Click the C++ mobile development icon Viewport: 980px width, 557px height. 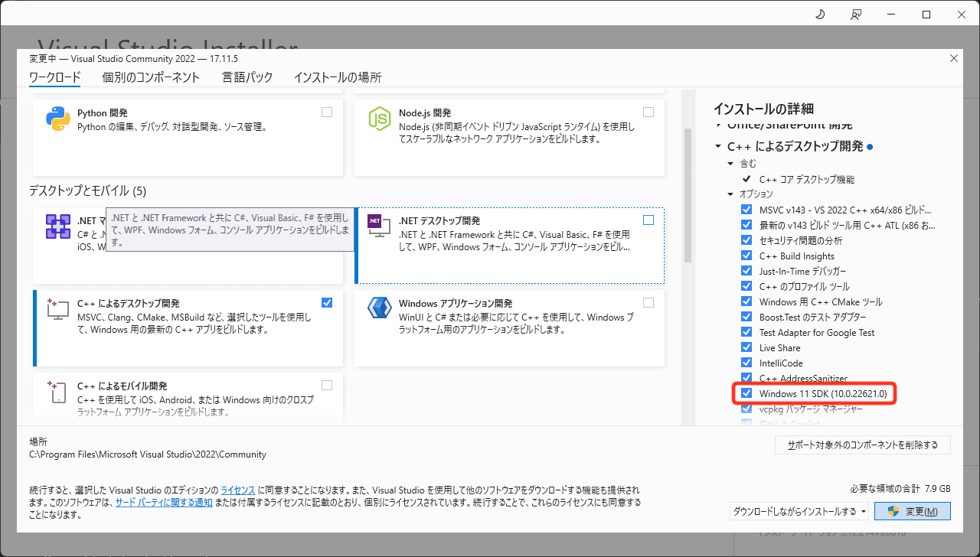pos(58,392)
